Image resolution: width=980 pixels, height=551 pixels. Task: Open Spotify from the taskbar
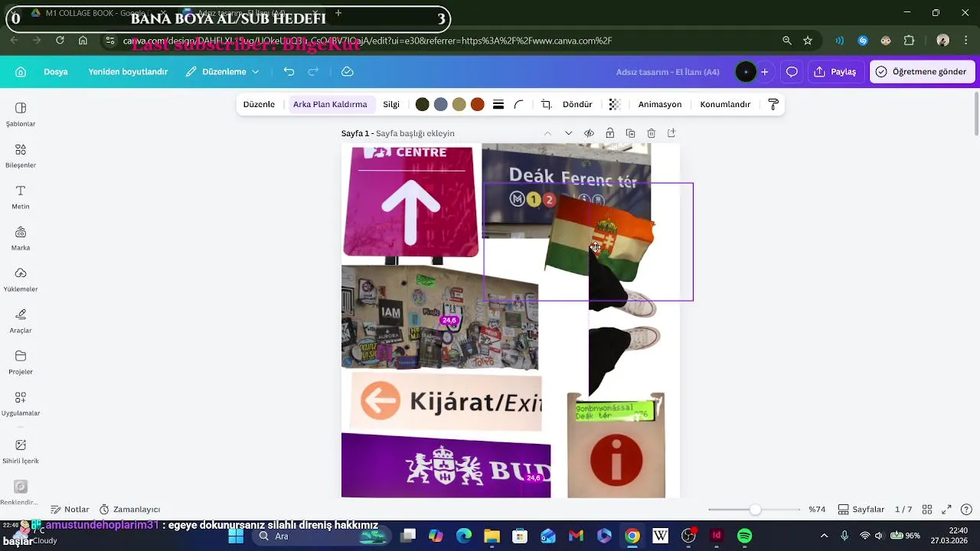[x=744, y=536]
